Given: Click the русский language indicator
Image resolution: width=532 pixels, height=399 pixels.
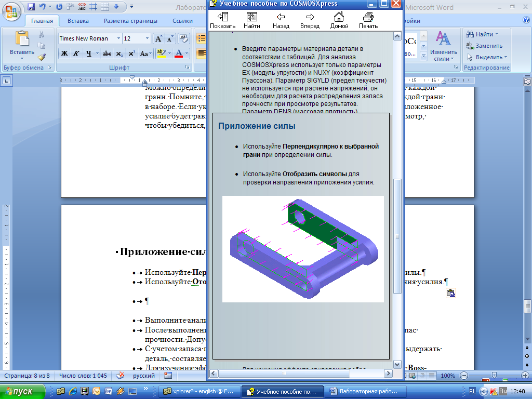Looking at the screenshot, I should [x=144, y=376].
